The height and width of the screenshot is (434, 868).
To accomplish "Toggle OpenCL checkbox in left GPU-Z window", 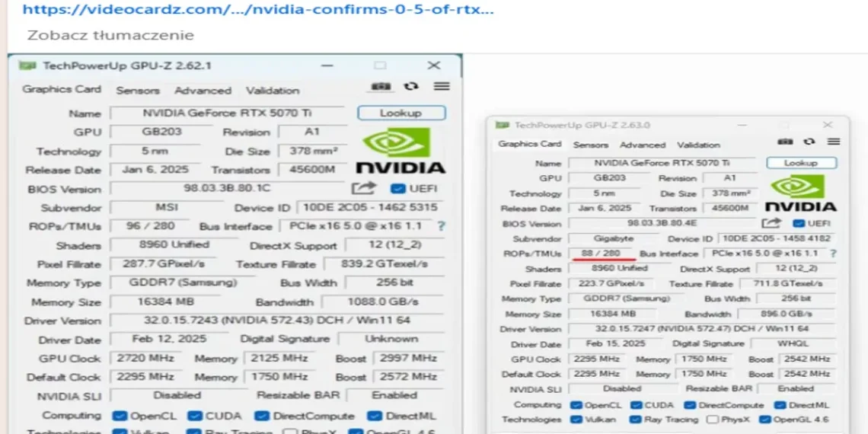I will [x=120, y=416].
